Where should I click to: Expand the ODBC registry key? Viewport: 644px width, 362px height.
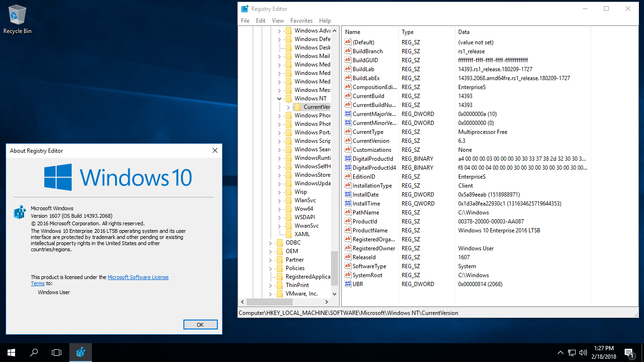click(x=271, y=243)
